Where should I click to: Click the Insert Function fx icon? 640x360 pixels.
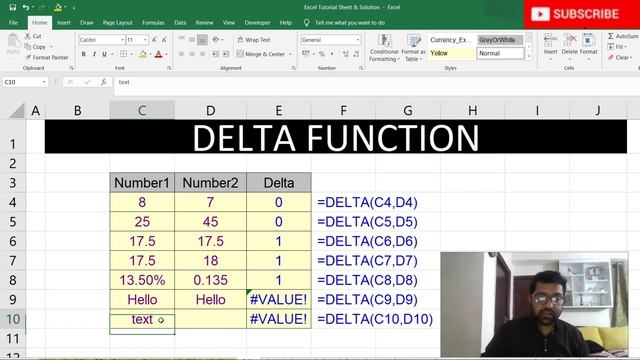click(x=104, y=82)
